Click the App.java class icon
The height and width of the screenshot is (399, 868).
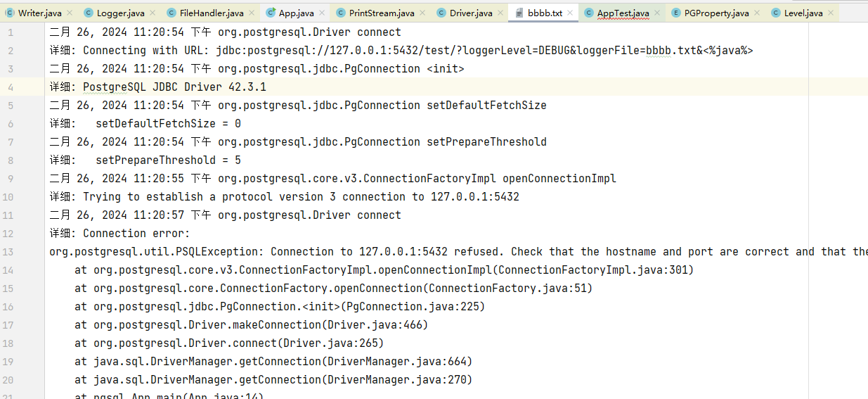tap(271, 13)
